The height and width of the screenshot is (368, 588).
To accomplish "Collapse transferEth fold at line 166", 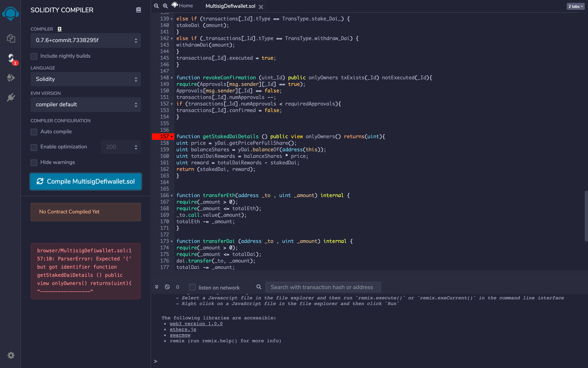I will pyautogui.click(x=172, y=195).
